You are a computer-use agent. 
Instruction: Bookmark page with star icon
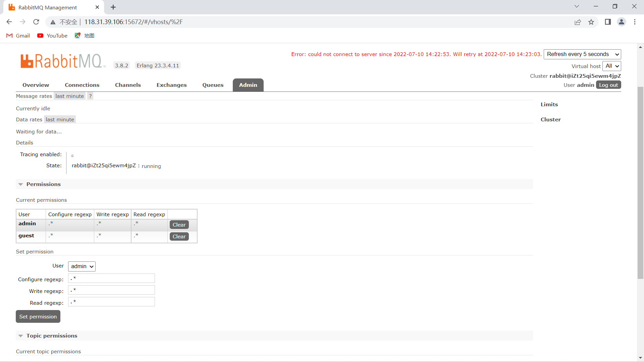click(x=591, y=22)
